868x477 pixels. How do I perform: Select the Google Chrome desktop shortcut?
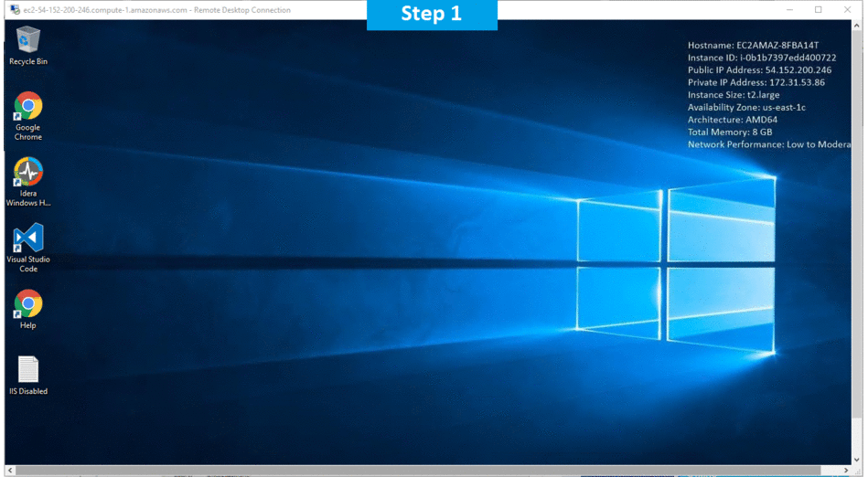pyautogui.click(x=28, y=108)
